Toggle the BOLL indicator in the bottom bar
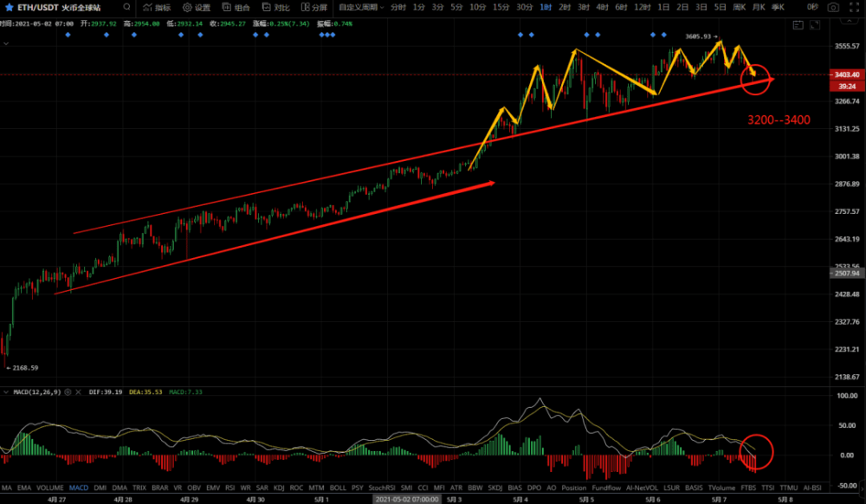Screen dimensions: 866x504 [x=338, y=488]
